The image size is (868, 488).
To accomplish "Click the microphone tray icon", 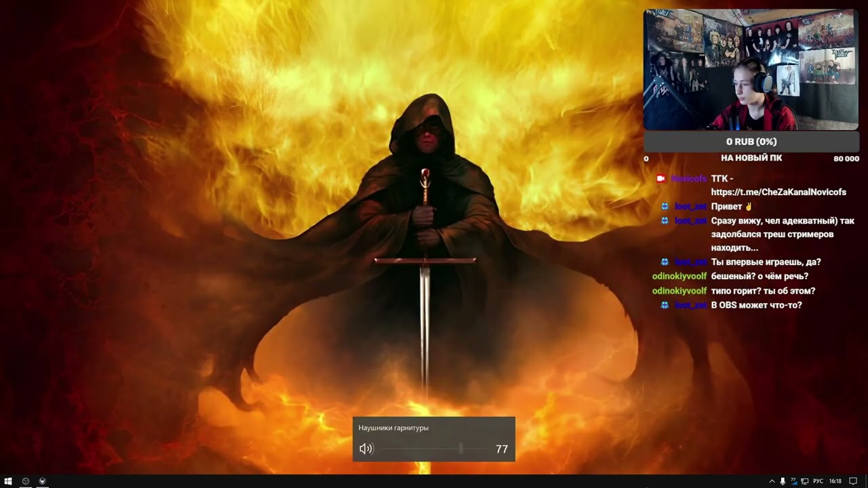I will pos(783,481).
